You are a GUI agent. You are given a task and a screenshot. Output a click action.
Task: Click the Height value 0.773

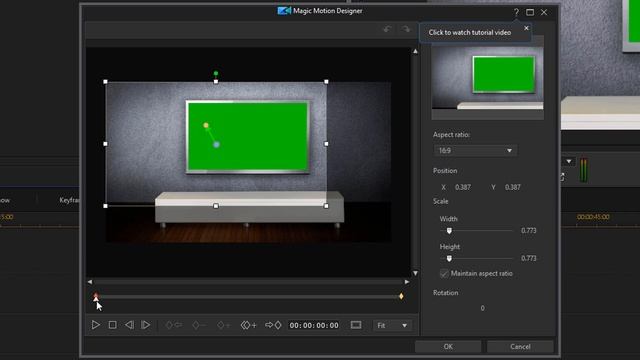(x=529, y=258)
